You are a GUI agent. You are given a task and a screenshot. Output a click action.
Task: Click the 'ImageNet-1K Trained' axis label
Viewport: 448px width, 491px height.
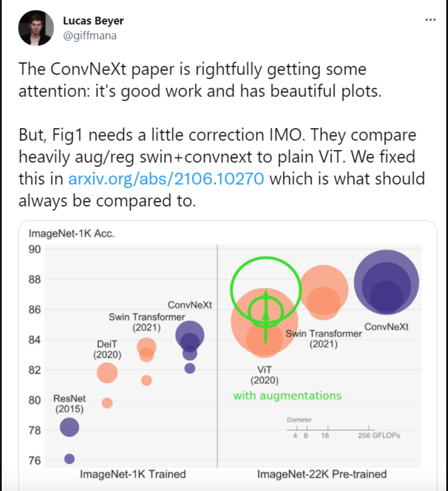coord(133,474)
